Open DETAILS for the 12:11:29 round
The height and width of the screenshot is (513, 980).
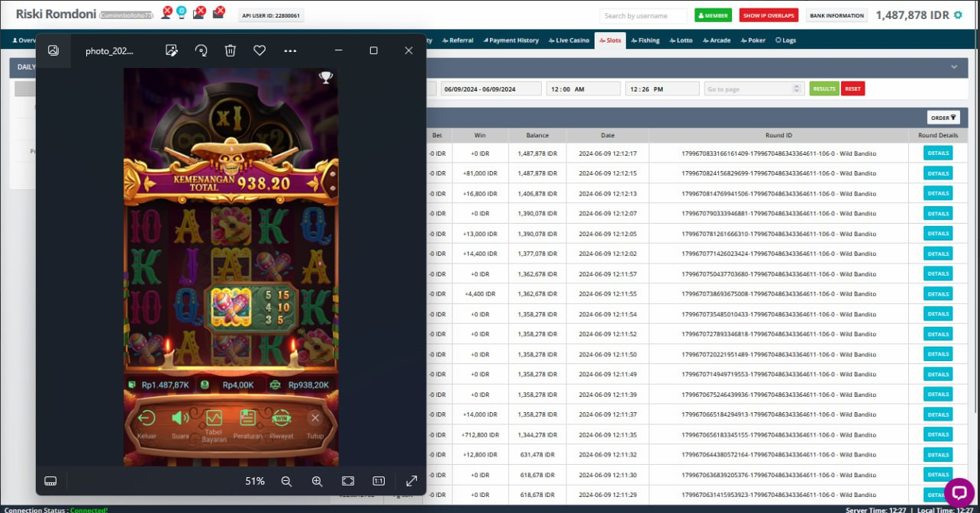938,494
